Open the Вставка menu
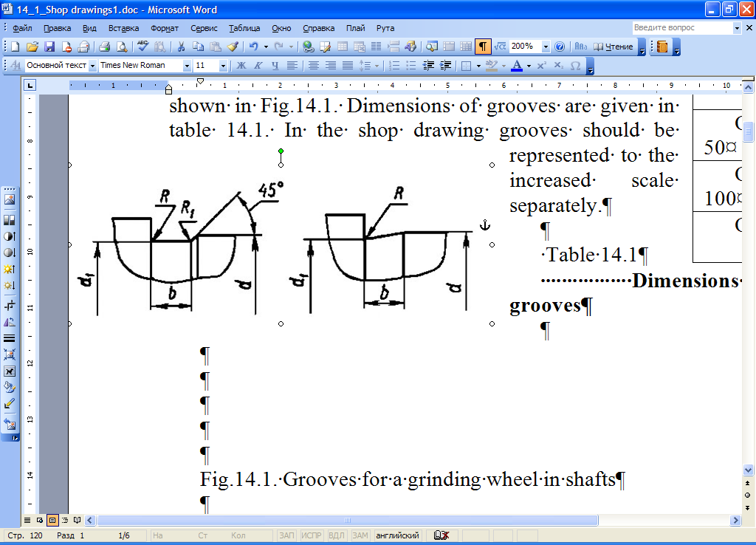Image resolution: width=756 pixels, height=545 pixels. [x=123, y=28]
